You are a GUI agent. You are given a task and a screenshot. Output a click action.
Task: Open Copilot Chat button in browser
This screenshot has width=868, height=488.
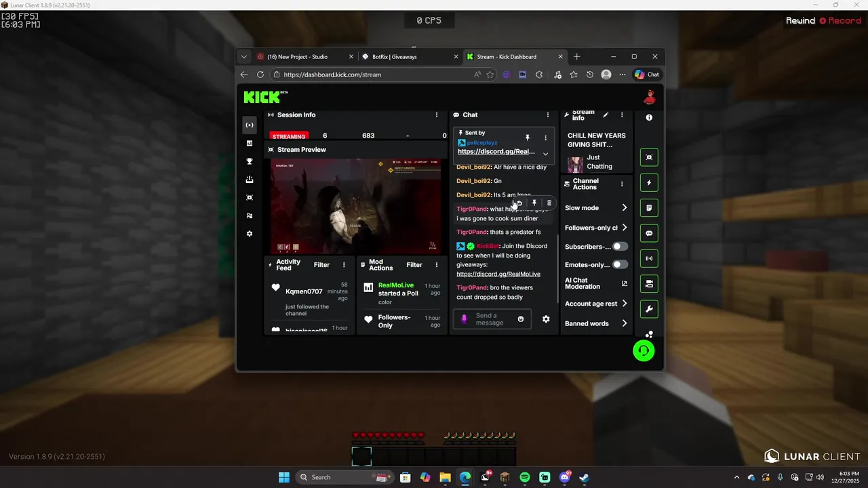(x=647, y=75)
